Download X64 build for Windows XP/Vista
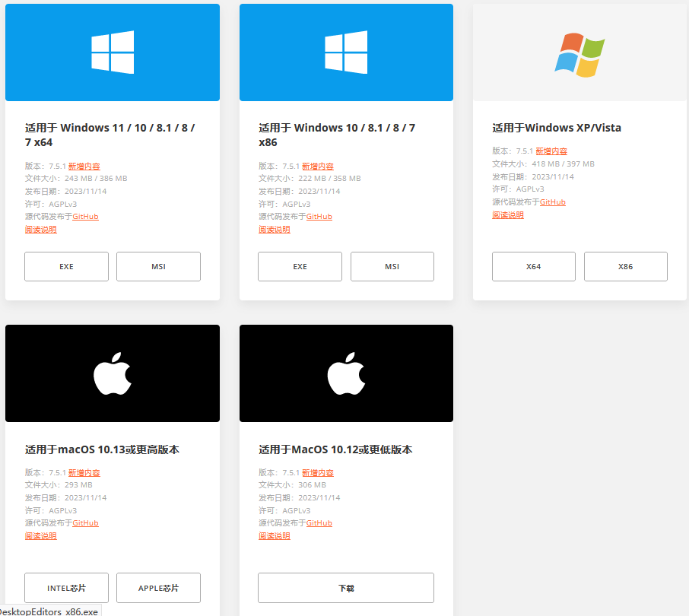The width and height of the screenshot is (689, 616). click(534, 267)
